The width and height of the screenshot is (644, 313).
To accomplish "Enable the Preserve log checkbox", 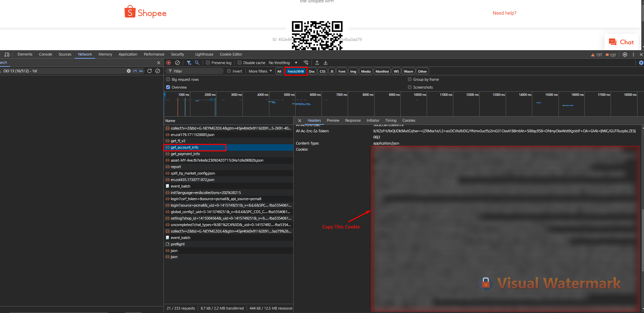I will [208, 63].
